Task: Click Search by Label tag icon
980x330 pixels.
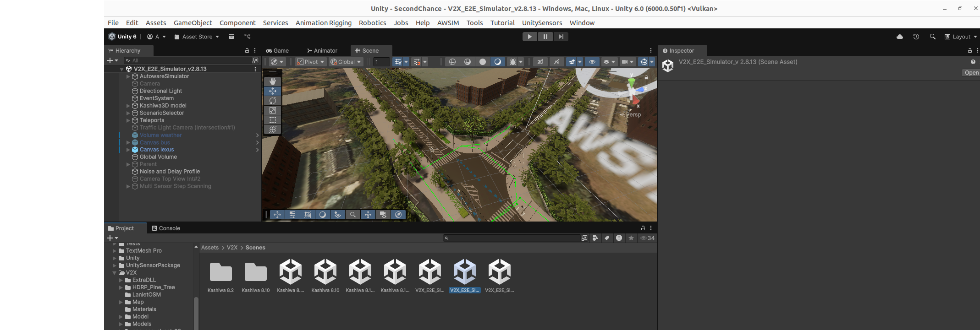Action: (607, 238)
